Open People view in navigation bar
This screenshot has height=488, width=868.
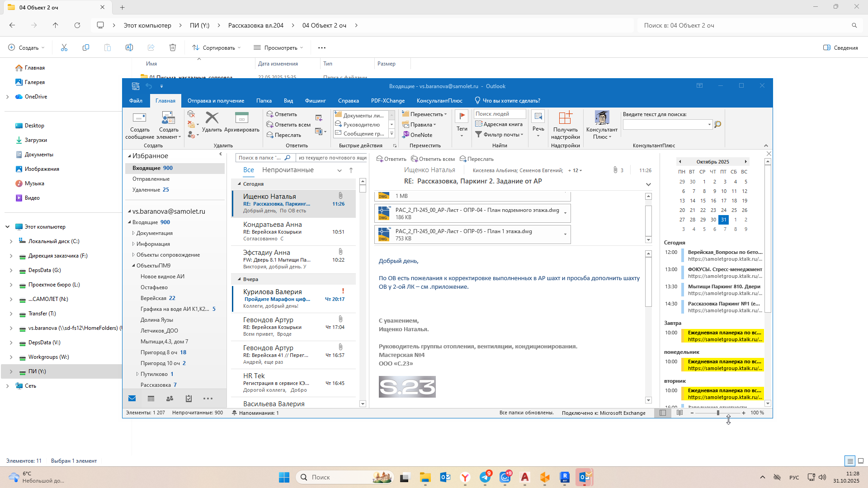170,399
